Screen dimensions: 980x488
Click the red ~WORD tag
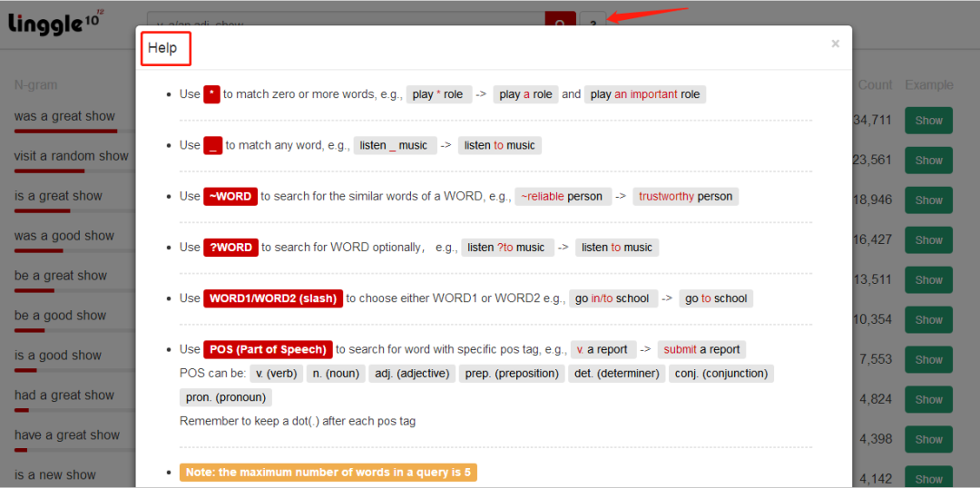click(230, 196)
